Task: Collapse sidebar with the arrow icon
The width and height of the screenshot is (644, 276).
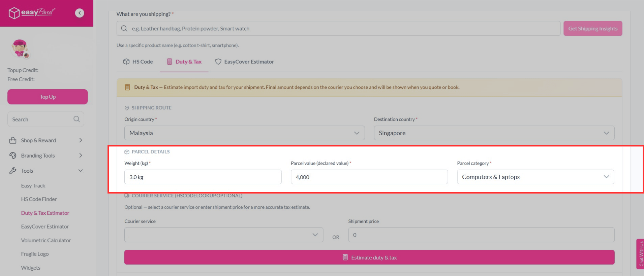Action: click(x=80, y=13)
